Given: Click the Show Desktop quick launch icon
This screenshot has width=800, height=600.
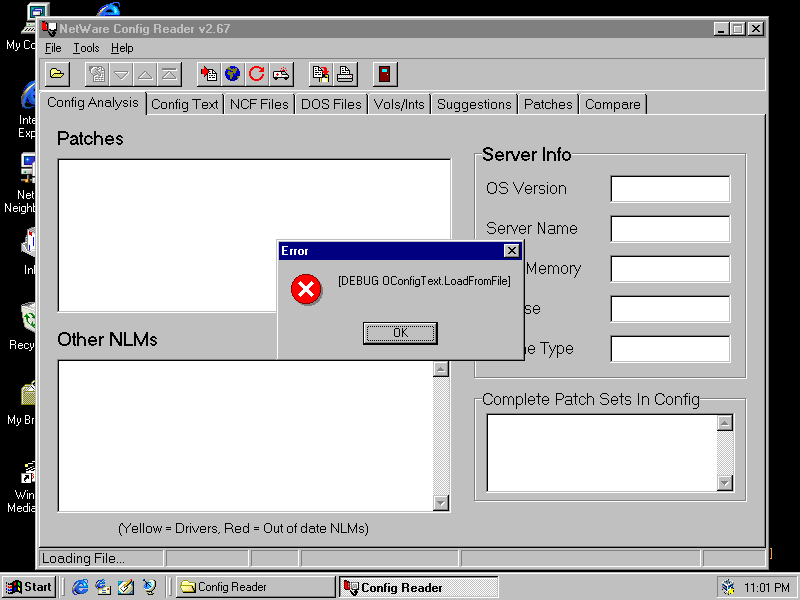Looking at the screenshot, I should pyautogui.click(x=126, y=587).
